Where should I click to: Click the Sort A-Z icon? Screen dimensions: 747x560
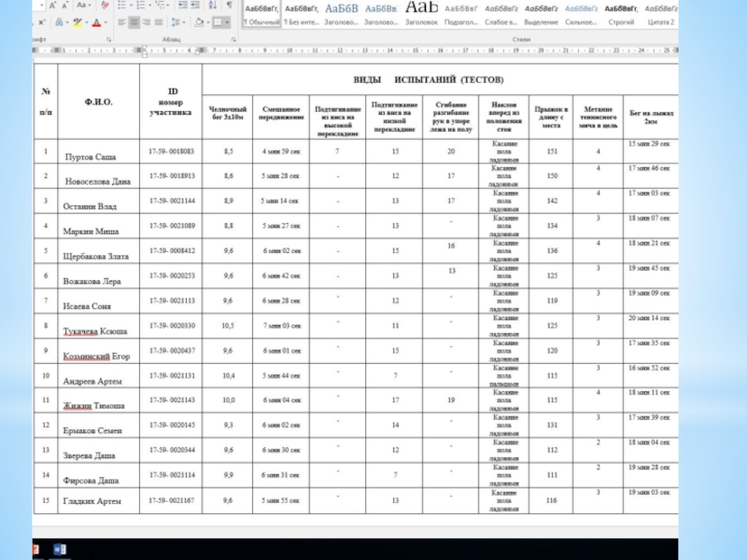(x=213, y=6)
